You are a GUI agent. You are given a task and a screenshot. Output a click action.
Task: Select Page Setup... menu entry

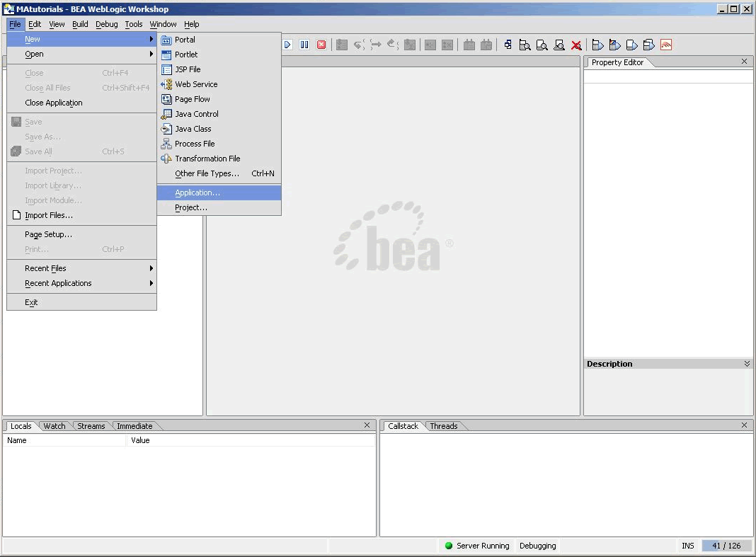[x=82, y=234]
